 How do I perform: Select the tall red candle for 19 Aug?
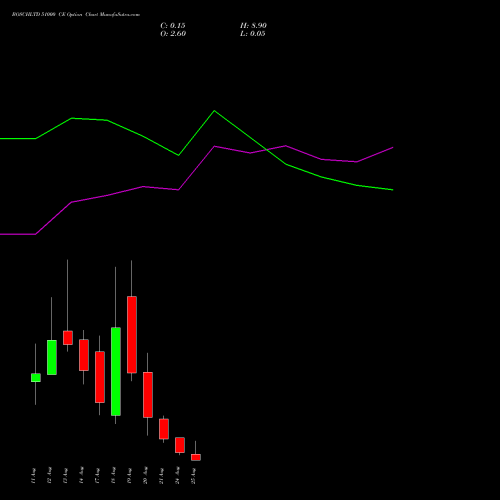(132, 335)
